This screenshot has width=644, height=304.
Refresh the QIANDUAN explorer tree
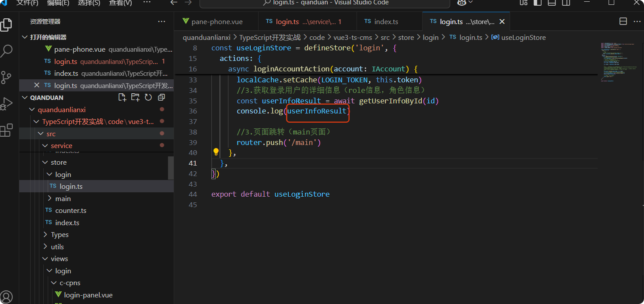(148, 97)
